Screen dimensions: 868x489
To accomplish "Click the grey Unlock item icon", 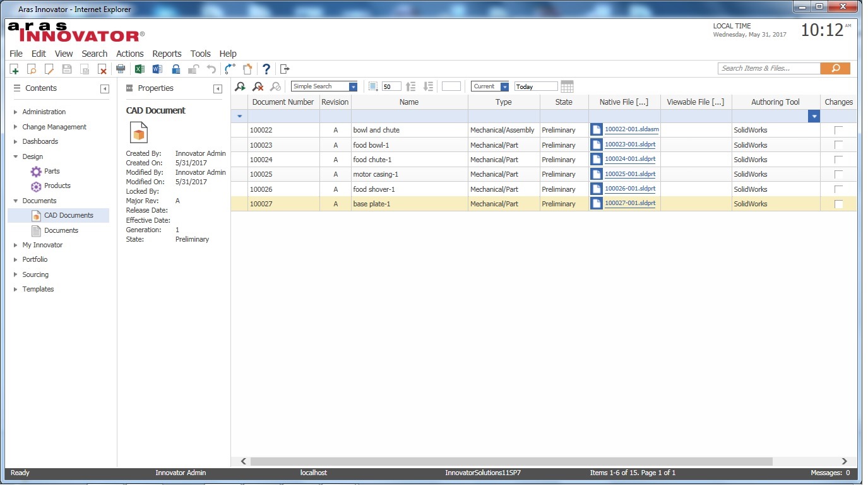I will click(x=194, y=69).
